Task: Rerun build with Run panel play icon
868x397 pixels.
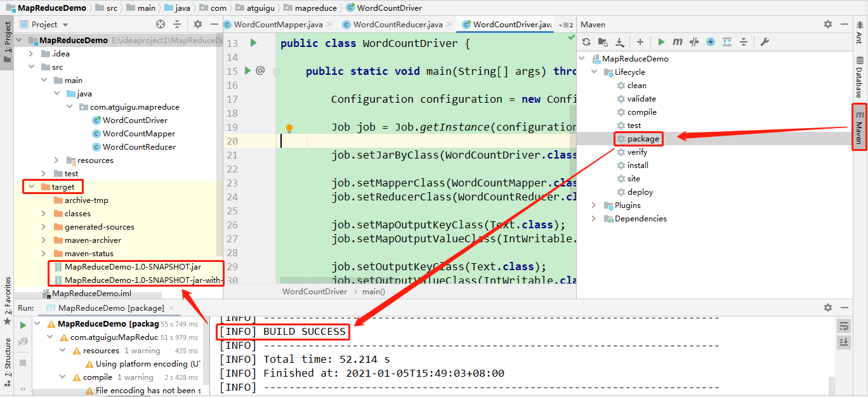Action: (23, 325)
